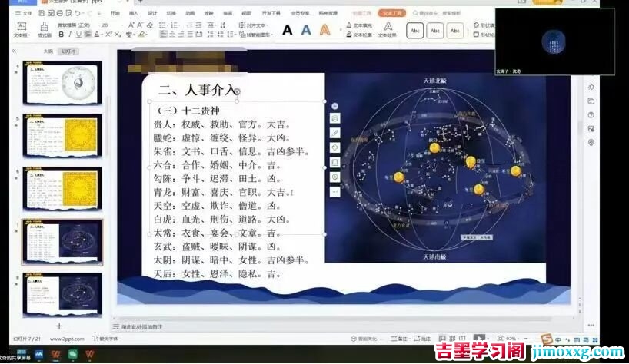Toggle underline formatting

tap(78, 35)
